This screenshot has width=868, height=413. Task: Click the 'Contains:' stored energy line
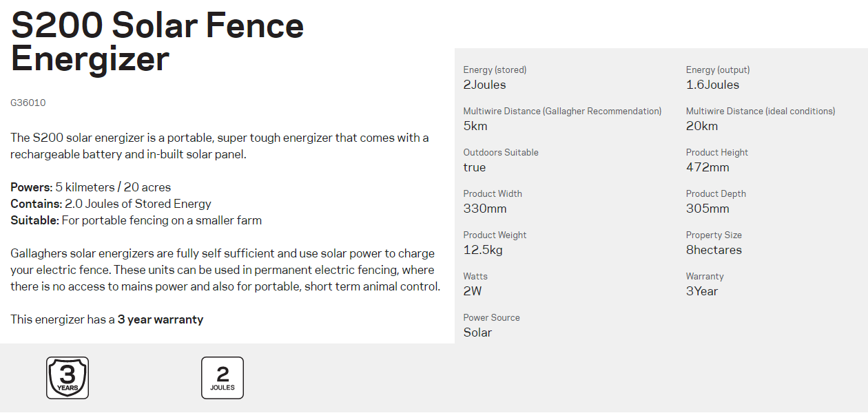tap(111, 204)
